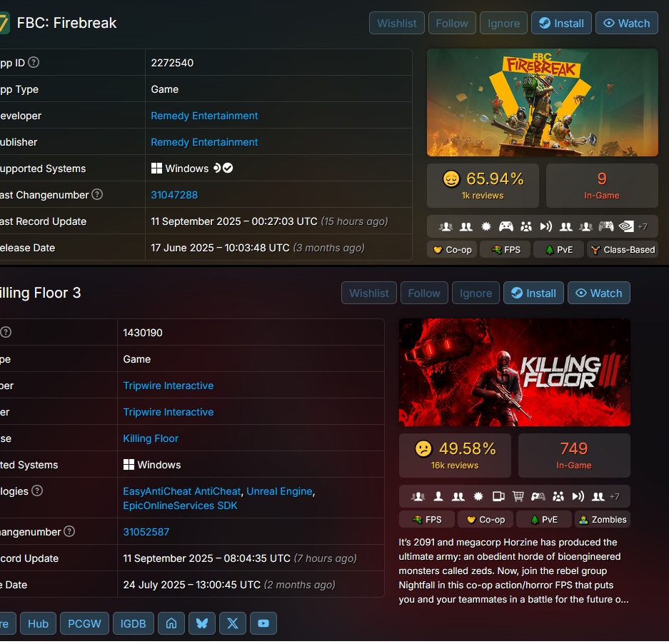The width and height of the screenshot is (669, 644).
Task: Open the Bluesky butterfly icon link
Action: [x=202, y=623]
